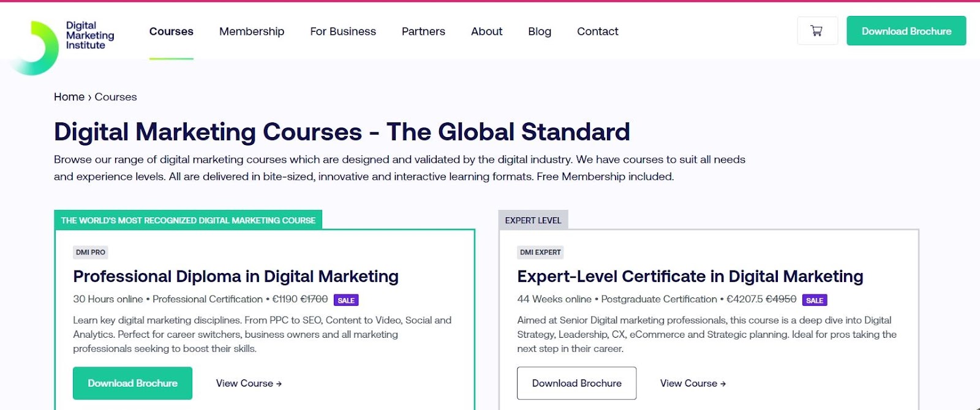980x410 pixels.
Task: Click Courses breadcrumb link
Action: [x=116, y=97]
